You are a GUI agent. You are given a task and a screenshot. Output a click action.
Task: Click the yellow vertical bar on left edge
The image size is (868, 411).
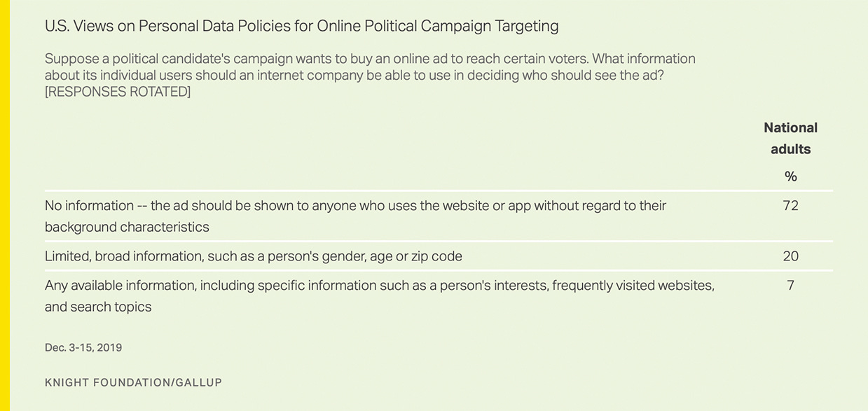tap(5, 205)
